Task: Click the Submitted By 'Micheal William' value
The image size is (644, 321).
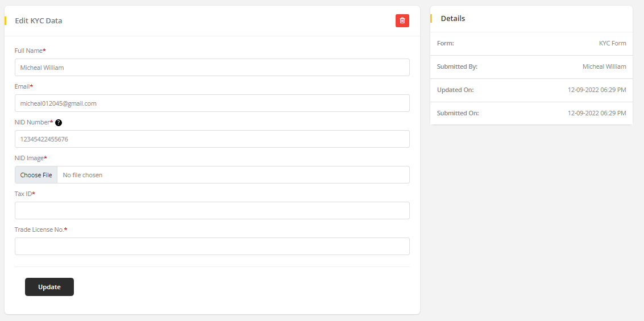Action: [604, 66]
